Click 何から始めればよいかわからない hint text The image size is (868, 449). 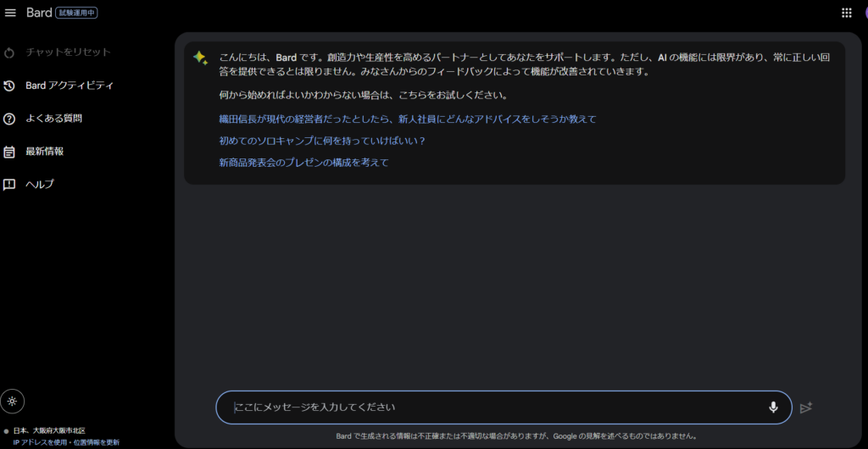[x=363, y=95]
